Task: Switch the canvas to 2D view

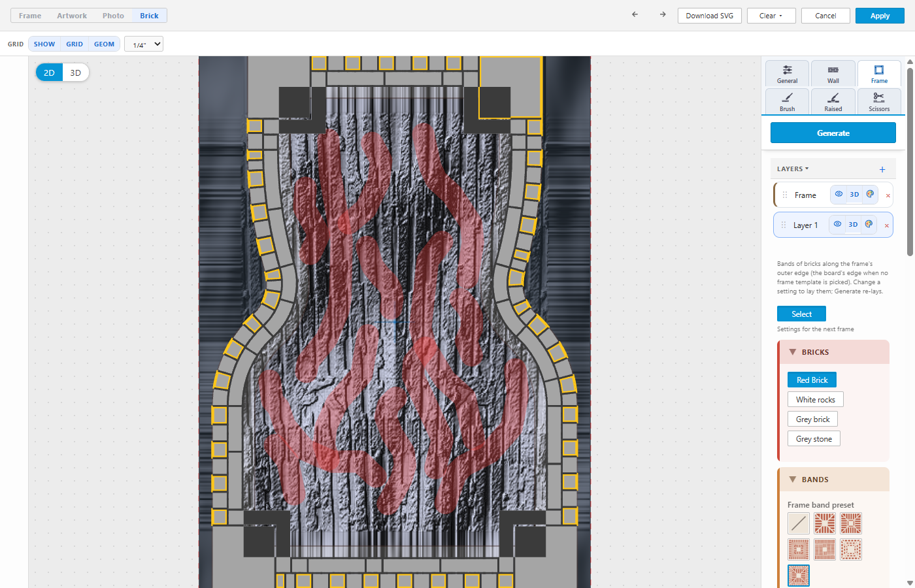Action: (x=49, y=73)
